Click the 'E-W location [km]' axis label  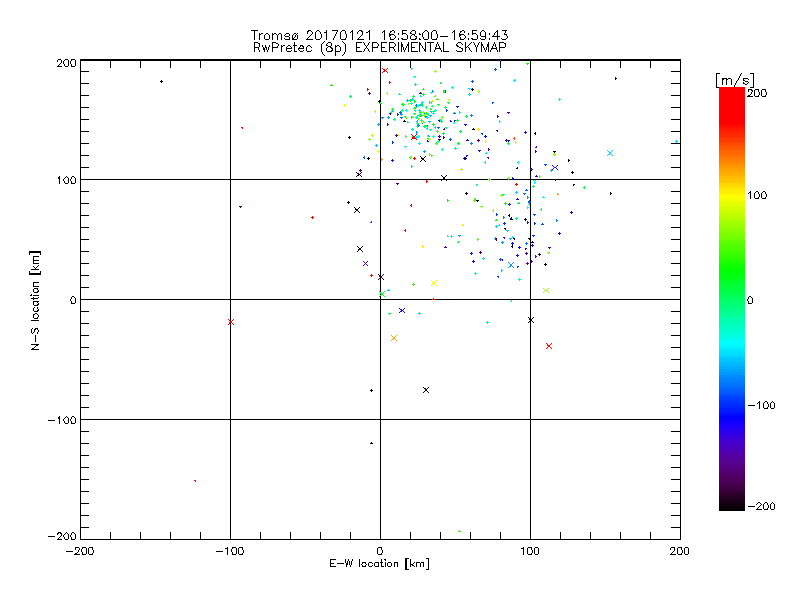(379, 563)
